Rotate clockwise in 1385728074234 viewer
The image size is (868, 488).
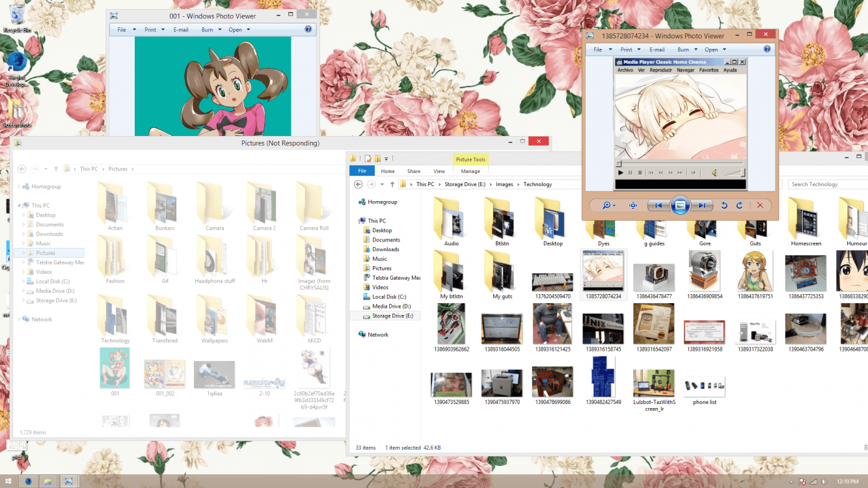point(739,205)
